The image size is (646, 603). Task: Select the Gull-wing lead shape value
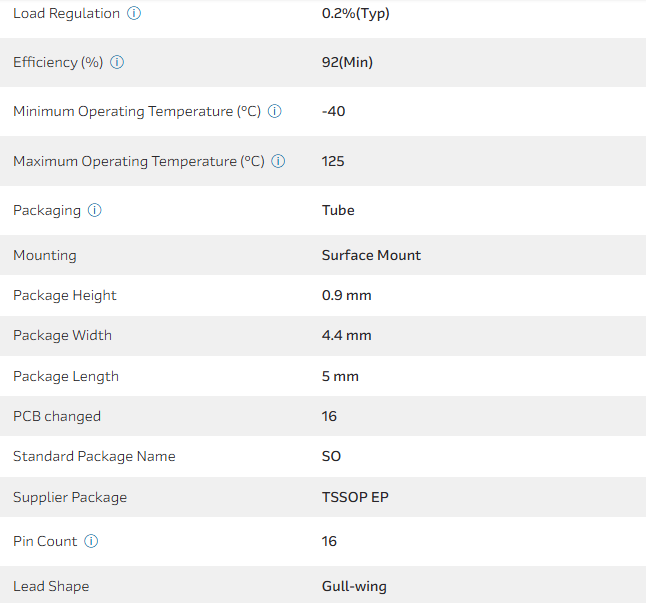354,587
